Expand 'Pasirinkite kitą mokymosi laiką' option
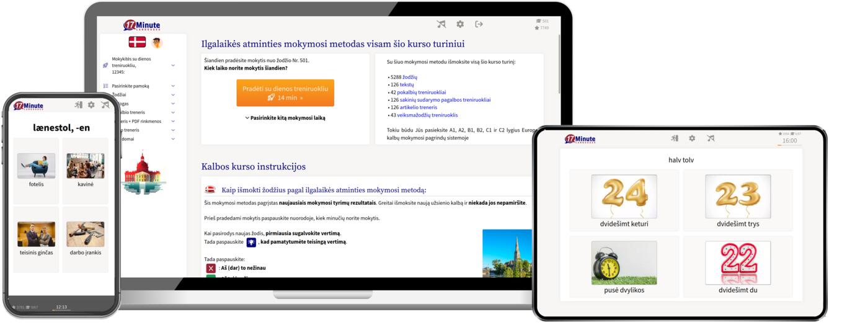The image size is (868, 330). tap(285, 118)
